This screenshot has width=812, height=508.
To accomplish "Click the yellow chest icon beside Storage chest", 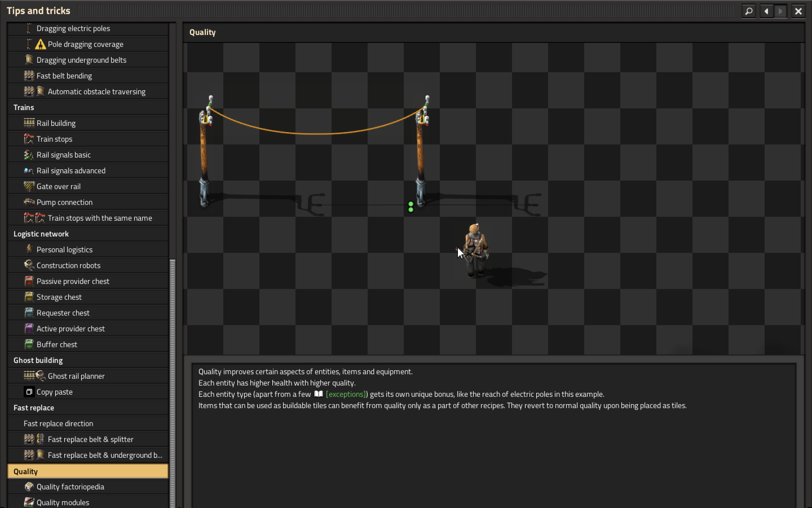I will coord(29,297).
